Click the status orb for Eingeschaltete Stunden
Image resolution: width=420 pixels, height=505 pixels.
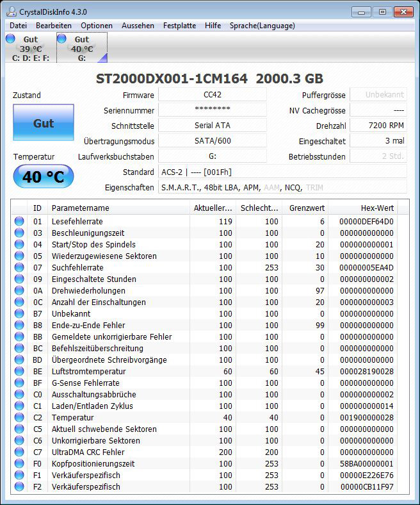click(x=19, y=279)
